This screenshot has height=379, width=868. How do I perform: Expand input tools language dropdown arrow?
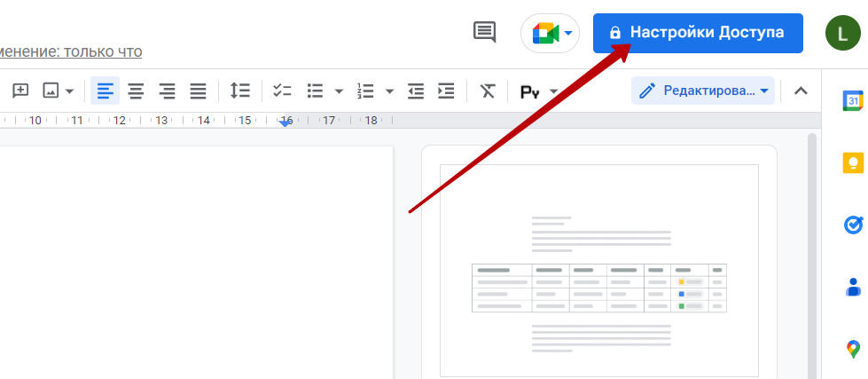pyautogui.click(x=553, y=91)
